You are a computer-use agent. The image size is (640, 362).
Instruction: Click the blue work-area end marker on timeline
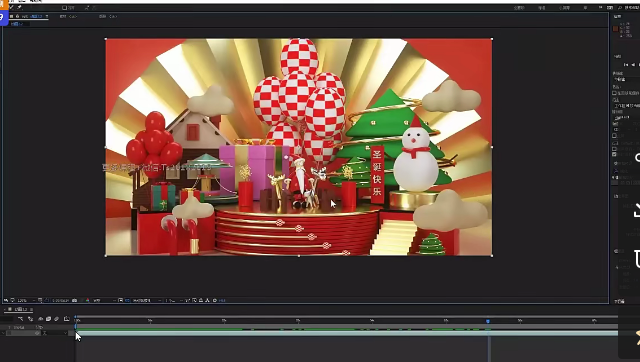(x=488, y=322)
